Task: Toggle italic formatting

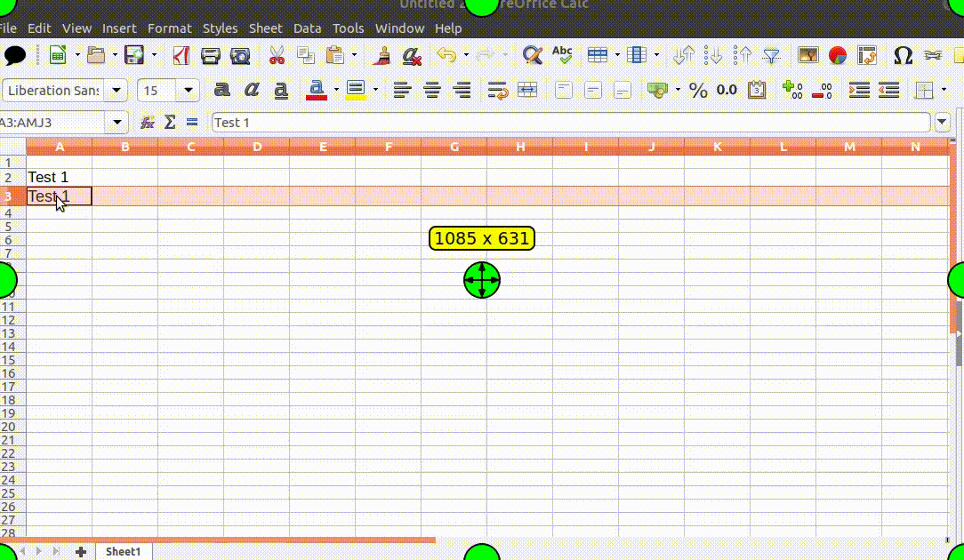Action: [x=252, y=90]
